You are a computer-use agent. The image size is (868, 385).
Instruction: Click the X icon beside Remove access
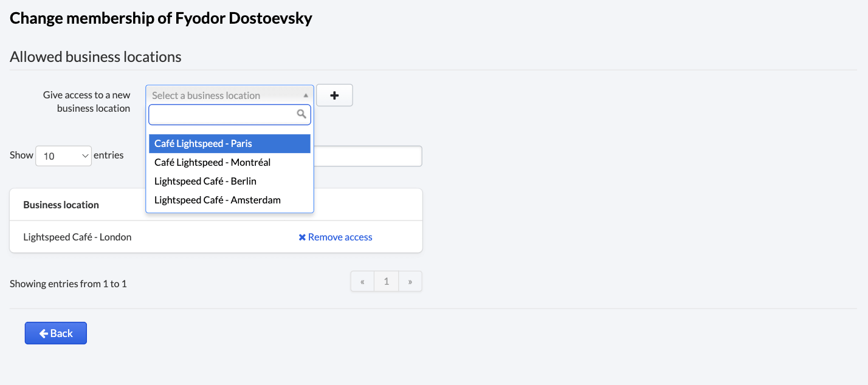[x=302, y=237]
